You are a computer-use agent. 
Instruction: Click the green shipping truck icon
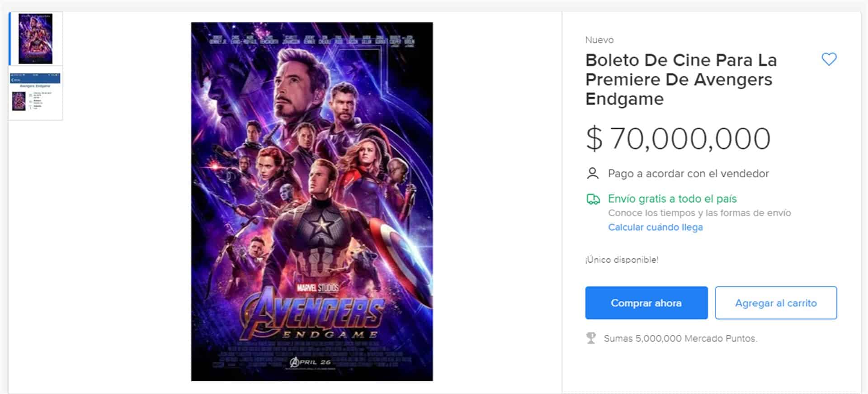point(593,199)
